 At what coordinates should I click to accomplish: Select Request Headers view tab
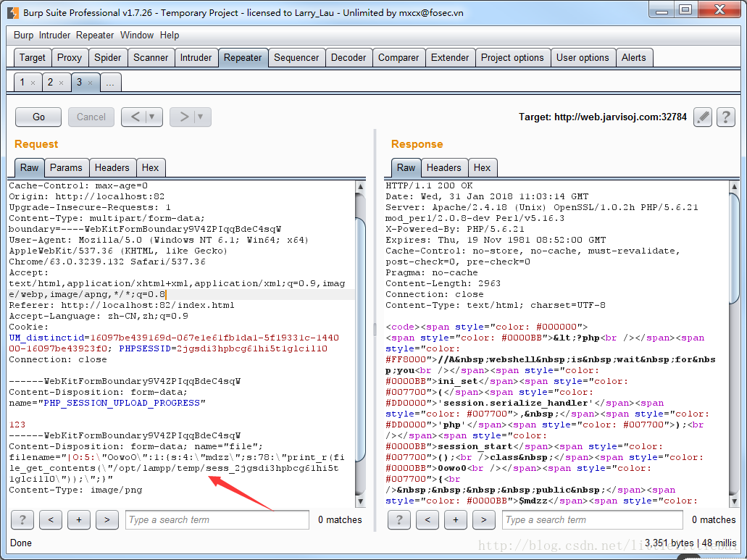[x=112, y=167]
